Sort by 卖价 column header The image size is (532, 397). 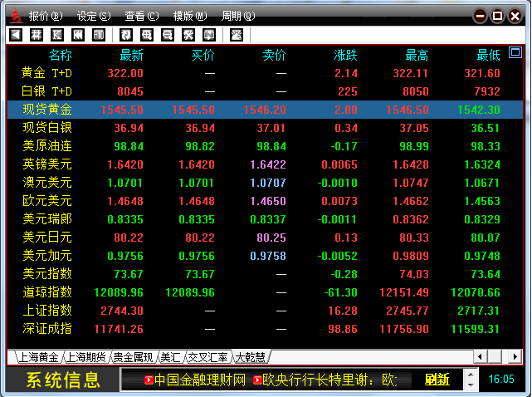point(274,55)
